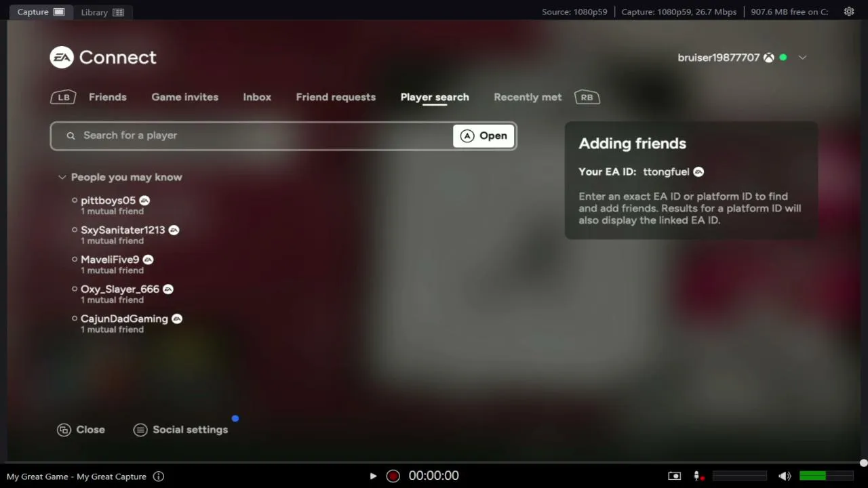Viewport: 868px width, 488px height.
Task: Open the Friend requests tab
Action: click(x=336, y=97)
